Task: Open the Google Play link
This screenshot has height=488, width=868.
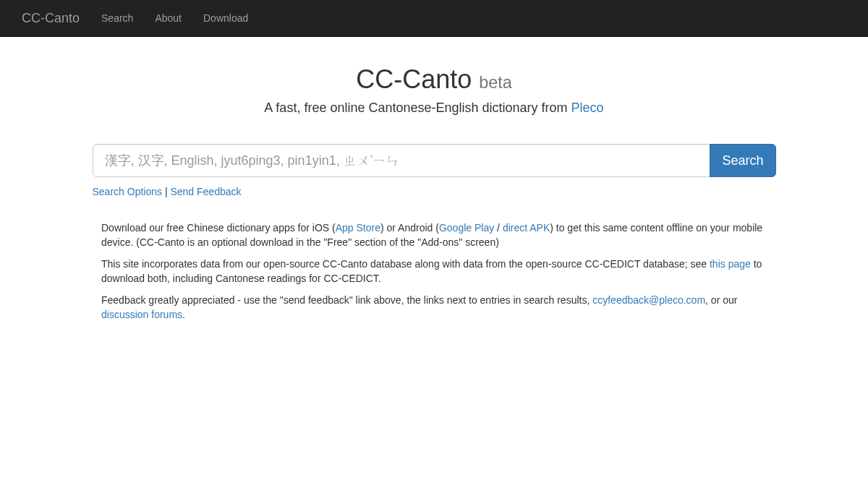Action: click(x=467, y=228)
